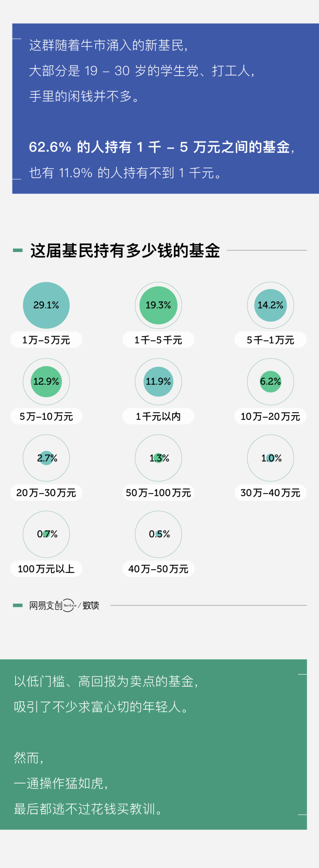This screenshot has width=319, height=868.
Task: Click the line 最后都逃不过花钱买教训
Action: coord(88,809)
